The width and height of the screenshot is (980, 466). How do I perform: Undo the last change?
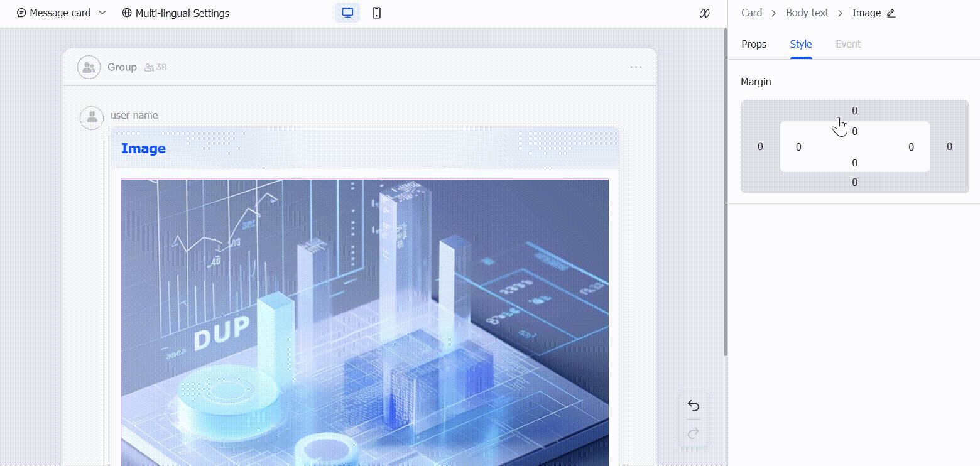pyautogui.click(x=693, y=406)
